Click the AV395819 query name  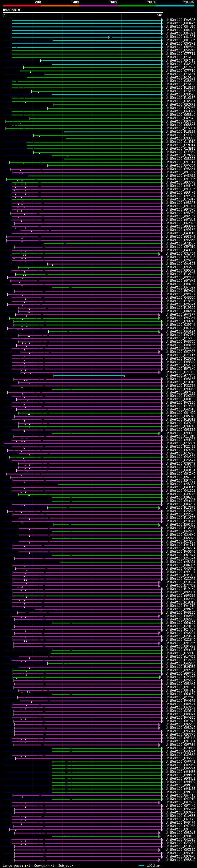[x=11, y=10]
